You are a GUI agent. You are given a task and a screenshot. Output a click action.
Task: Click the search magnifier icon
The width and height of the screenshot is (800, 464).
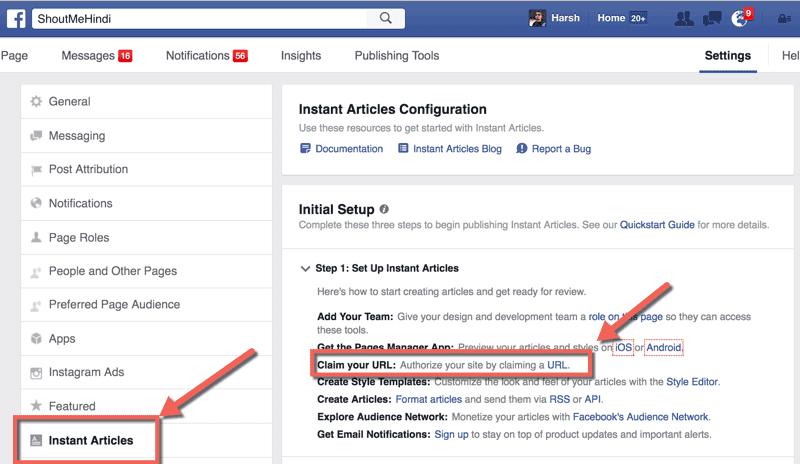click(x=386, y=18)
